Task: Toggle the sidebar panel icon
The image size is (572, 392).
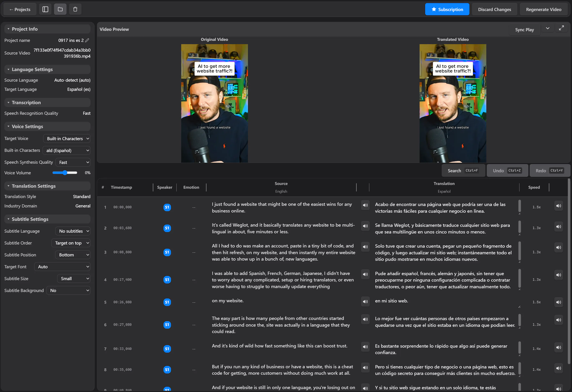Action: pyautogui.click(x=45, y=9)
